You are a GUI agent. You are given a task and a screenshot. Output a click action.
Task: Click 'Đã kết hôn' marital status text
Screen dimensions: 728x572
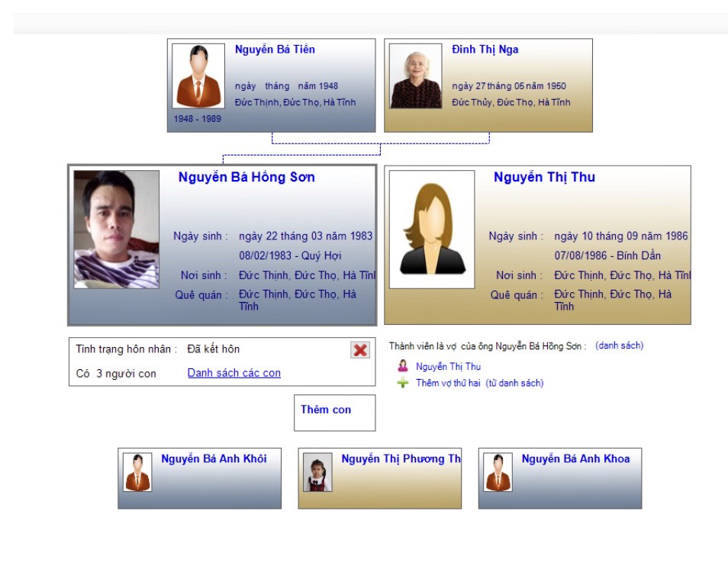coord(214,349)
